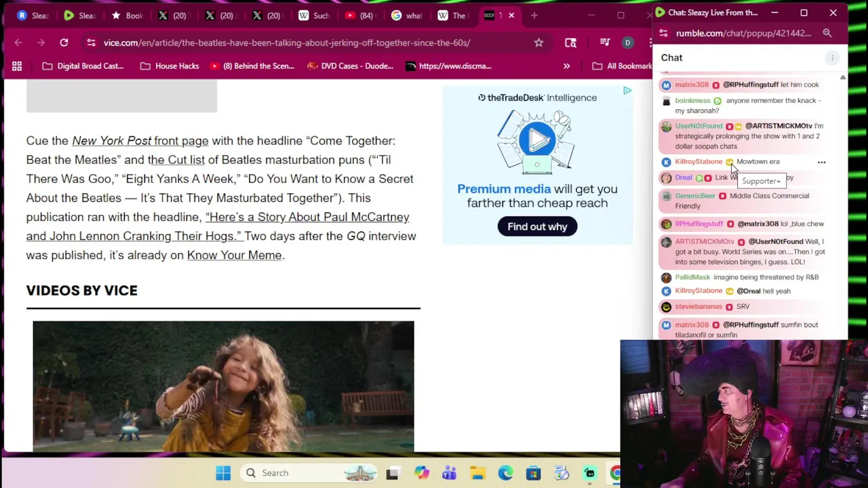Close the active Vice tab

(x=511, y=15)
